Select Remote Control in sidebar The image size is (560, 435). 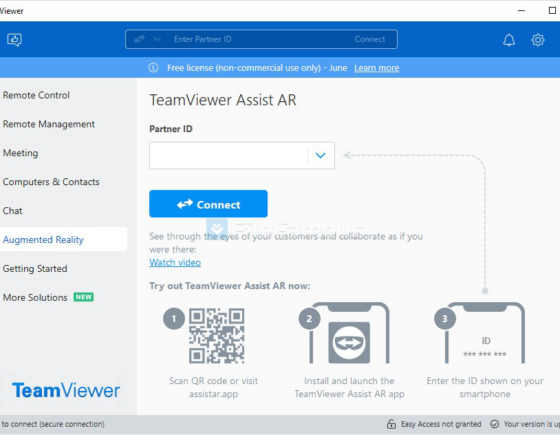36,95
